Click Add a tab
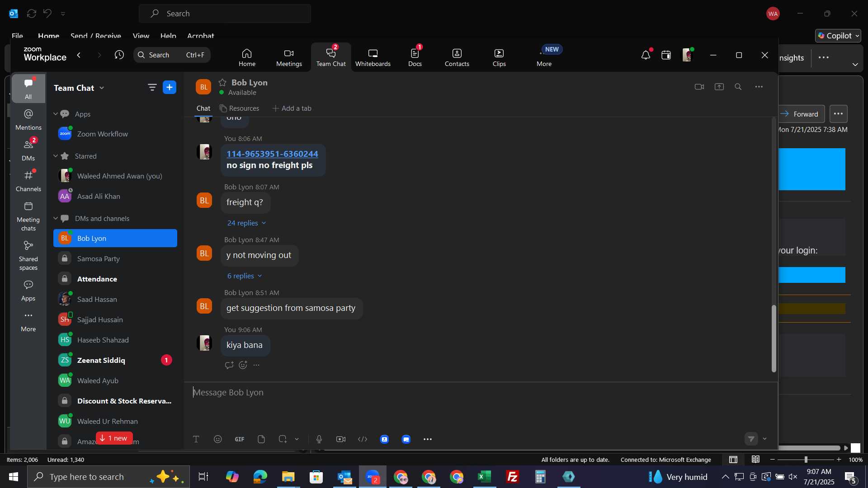 coord(292,108)
